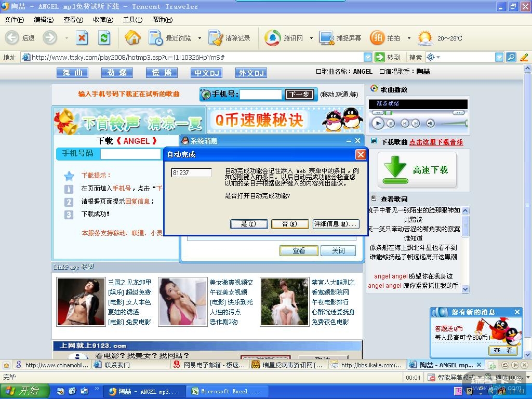Click the favorites star icon on tab bar
The image size is (532, 399).
click(6, 365)
